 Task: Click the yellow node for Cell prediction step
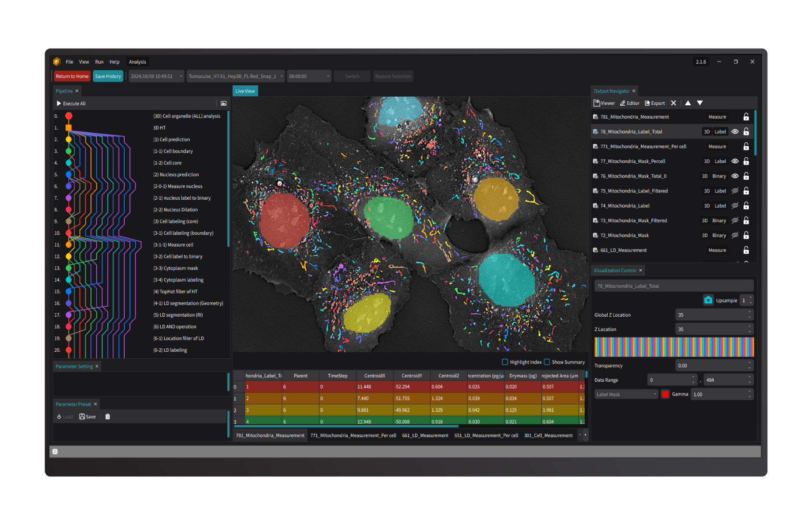(68, 139)
